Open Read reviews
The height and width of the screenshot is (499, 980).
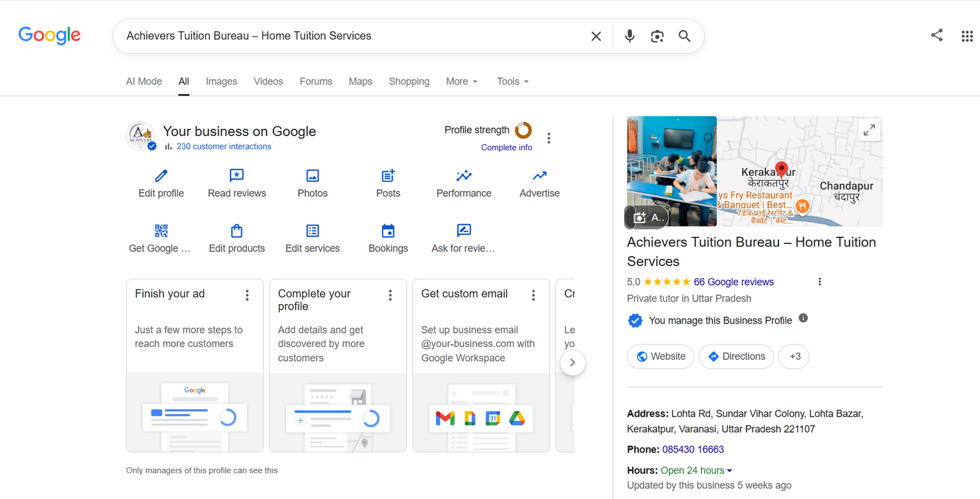[236, 184]
